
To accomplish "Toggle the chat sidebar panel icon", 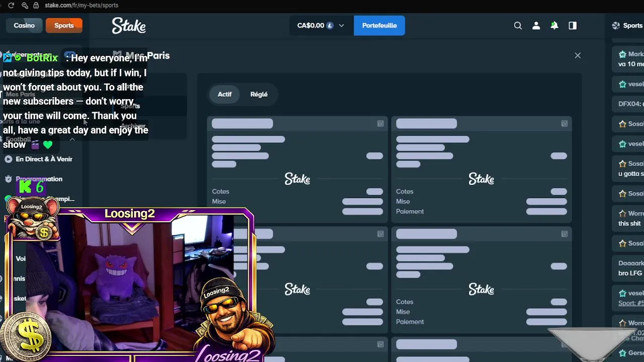I will click(x=573, y=26).
